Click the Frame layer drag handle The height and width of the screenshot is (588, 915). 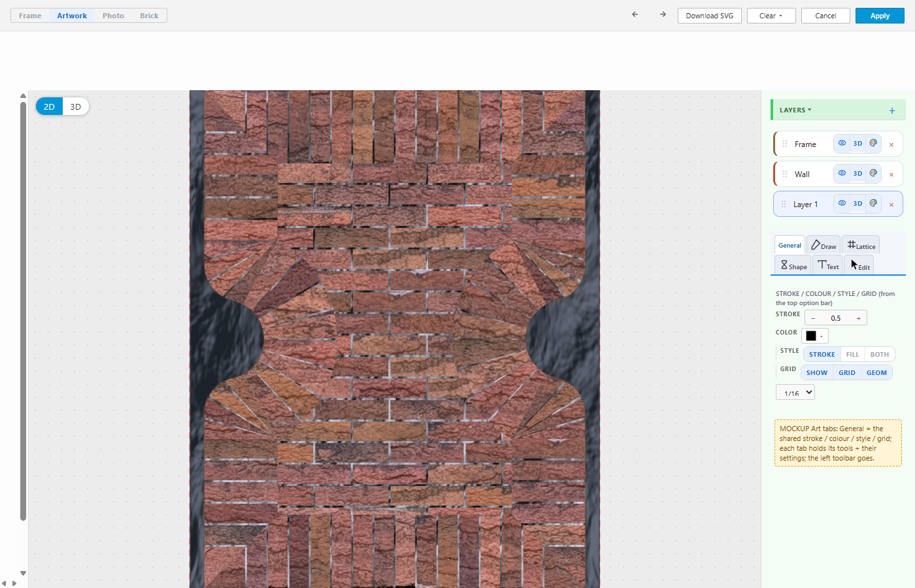point(785,144)
